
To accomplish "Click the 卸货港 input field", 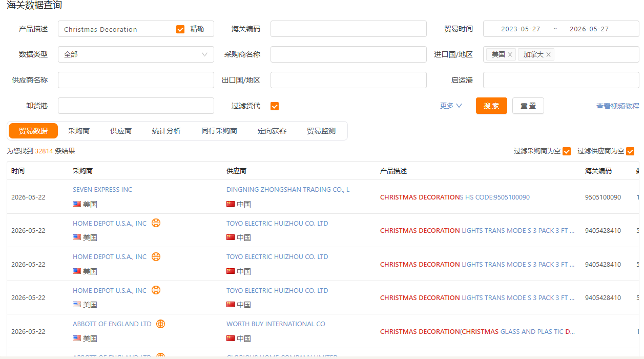I will click(x=136, y=106).
